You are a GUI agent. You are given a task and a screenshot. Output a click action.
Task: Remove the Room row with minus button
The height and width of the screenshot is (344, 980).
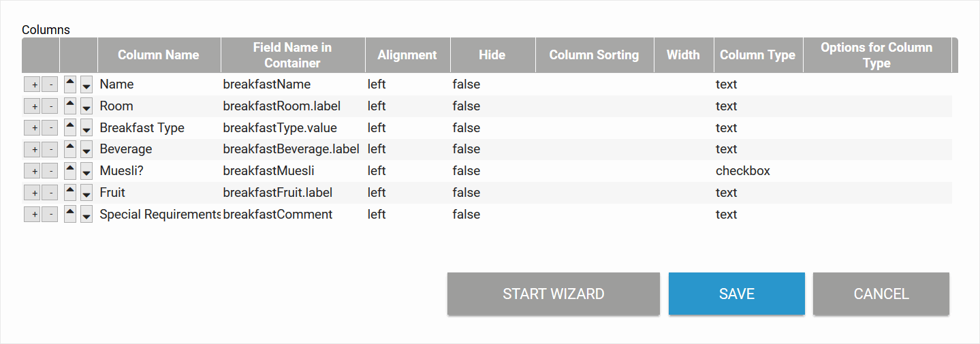(x=50, y=106)
